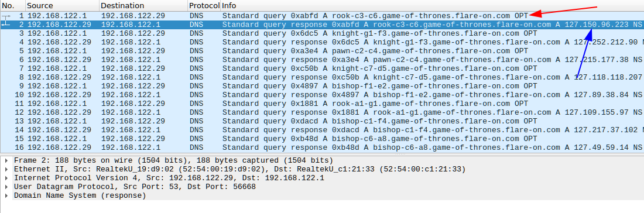Select packet 3 knight-g1-f3 query
Screen dimensions: 644x213
coord(322,33)
